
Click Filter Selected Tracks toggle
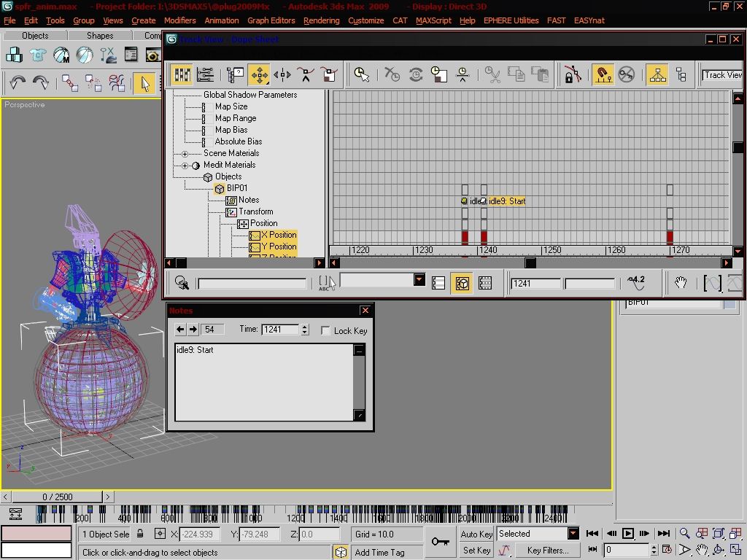(x=438, y=283)
